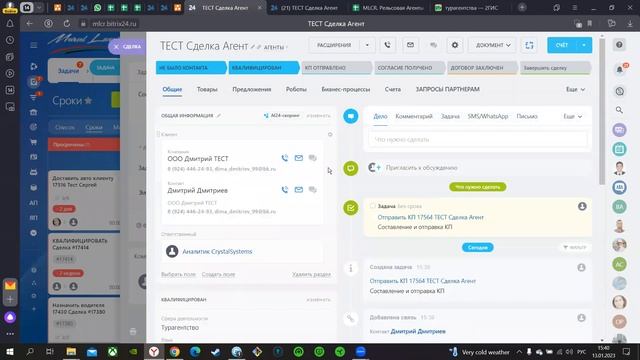Open the settings gear in deal header
The height and width of the screenshot is (360, 640).
pyautogui.click(x=455, y=45)
